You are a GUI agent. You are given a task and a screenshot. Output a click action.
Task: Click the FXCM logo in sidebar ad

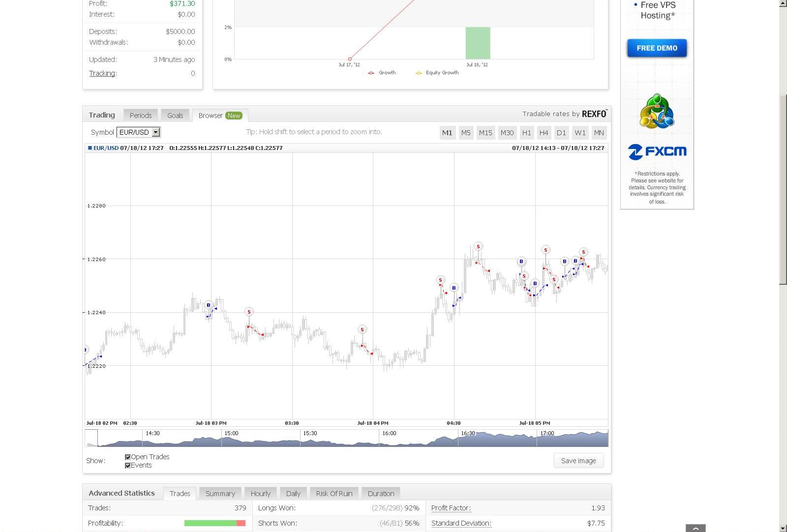click(657, 152)
